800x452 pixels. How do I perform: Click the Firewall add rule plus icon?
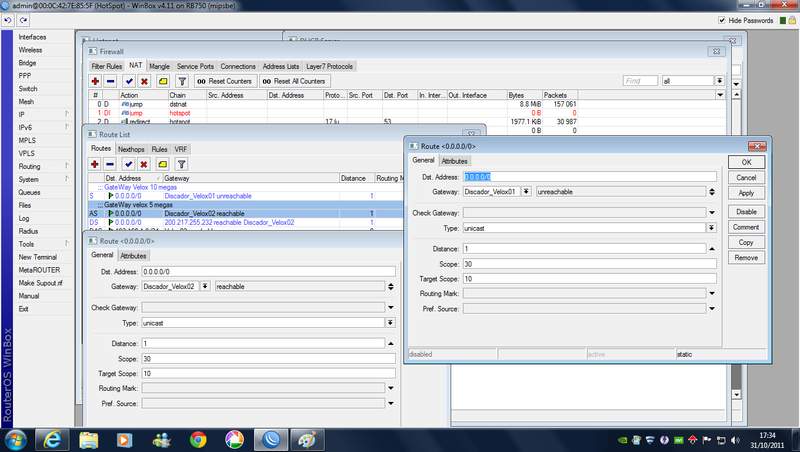[x=96, y=80]
